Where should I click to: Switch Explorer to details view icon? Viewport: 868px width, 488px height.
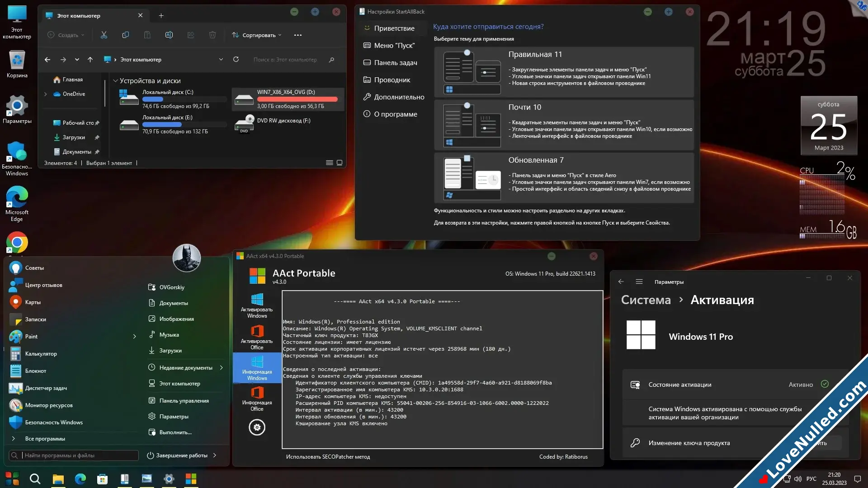click(x=330, y=163)
